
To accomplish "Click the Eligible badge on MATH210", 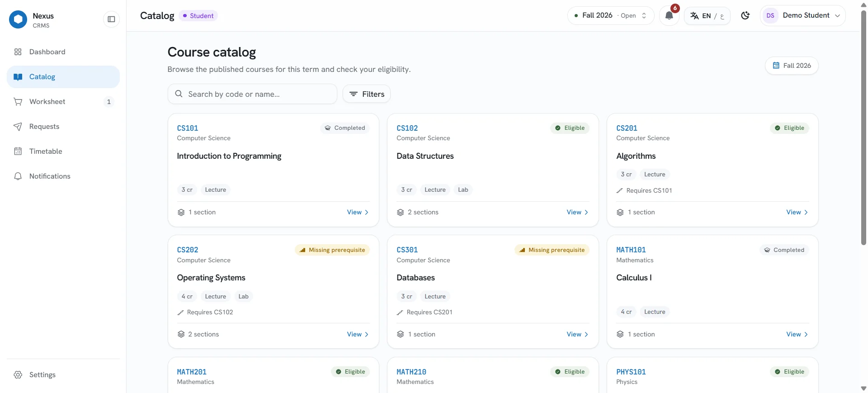I will click(x=570, y=372).
